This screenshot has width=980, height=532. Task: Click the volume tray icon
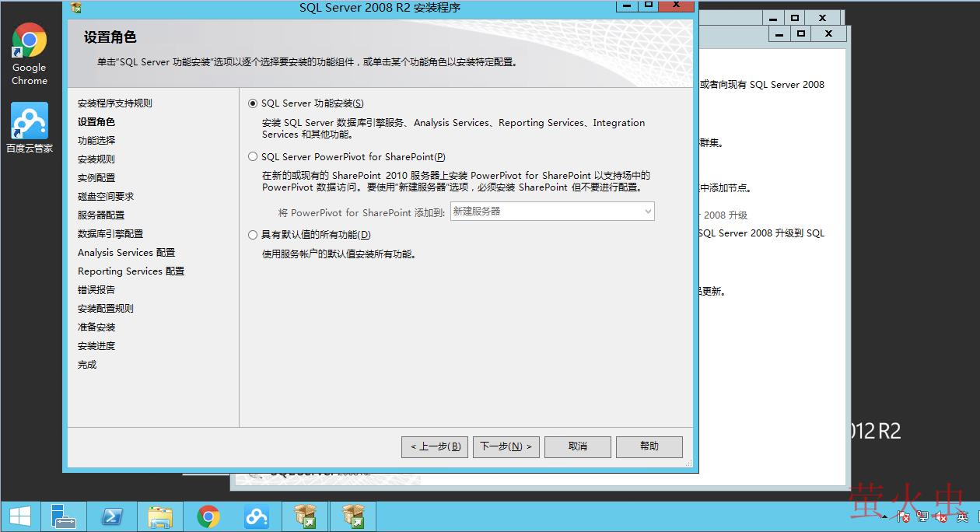941,516
